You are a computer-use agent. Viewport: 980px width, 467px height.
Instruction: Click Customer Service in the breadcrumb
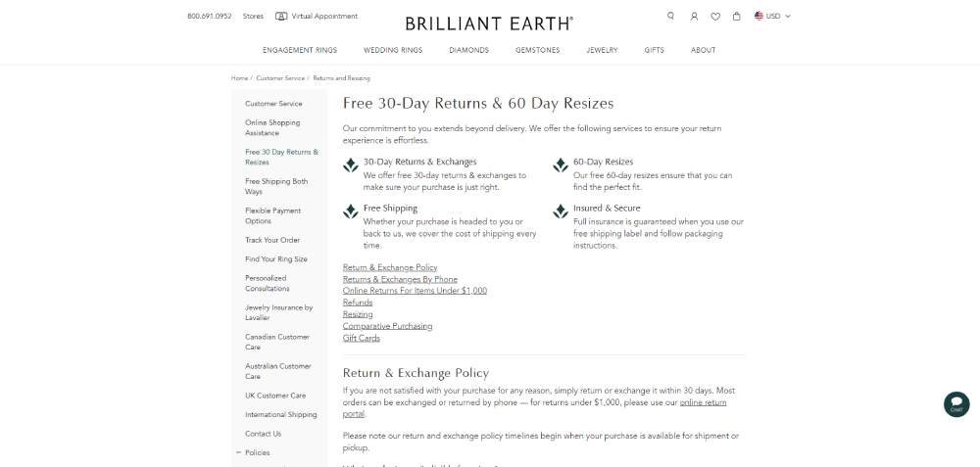[x=280, y=78]
